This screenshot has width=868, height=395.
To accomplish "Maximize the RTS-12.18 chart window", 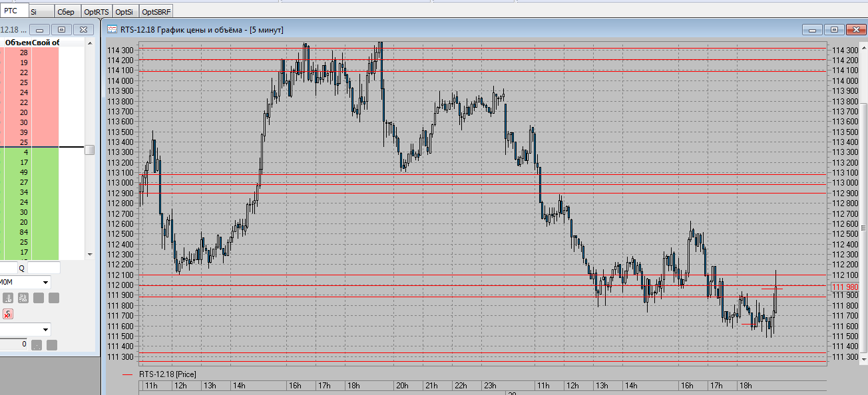I will point(834,29).
